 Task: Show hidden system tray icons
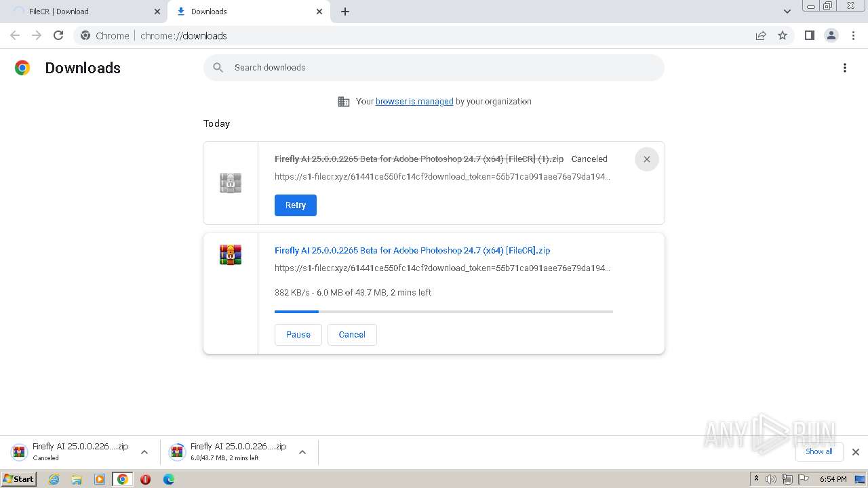(x=757, y=479)
